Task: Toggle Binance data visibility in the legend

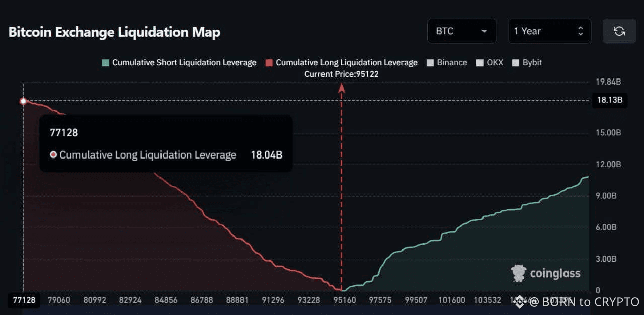Action: [447, 62]
